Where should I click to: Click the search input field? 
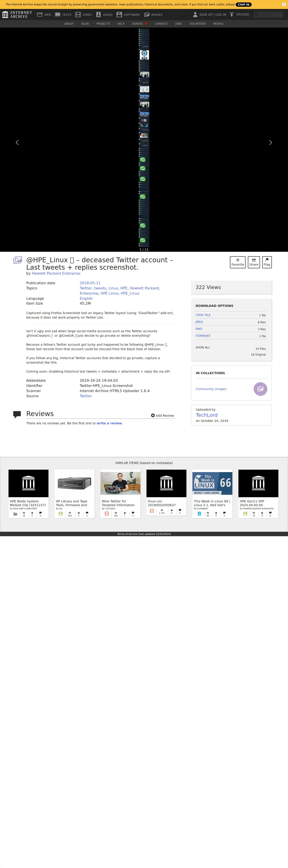pyautogui.click(x=268, y=15)
